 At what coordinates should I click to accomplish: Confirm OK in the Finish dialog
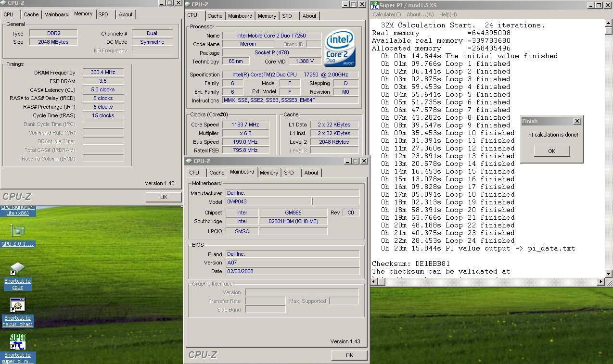click(x=551, y=151)
